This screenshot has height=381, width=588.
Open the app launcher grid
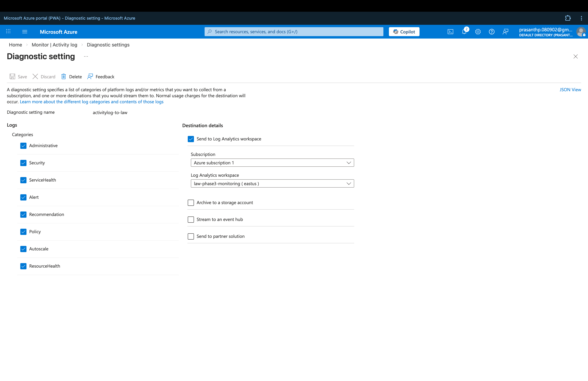click(x=8, y=31)
